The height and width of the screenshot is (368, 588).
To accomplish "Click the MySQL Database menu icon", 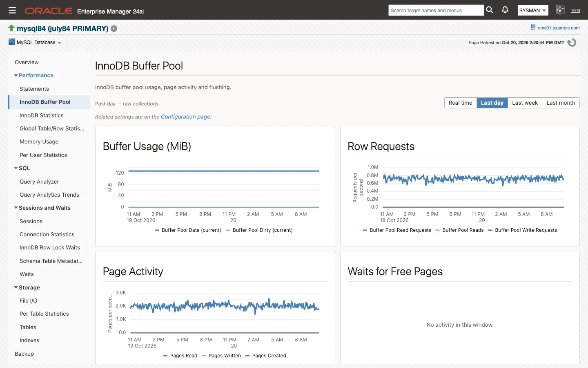I will tap(12, 42).
